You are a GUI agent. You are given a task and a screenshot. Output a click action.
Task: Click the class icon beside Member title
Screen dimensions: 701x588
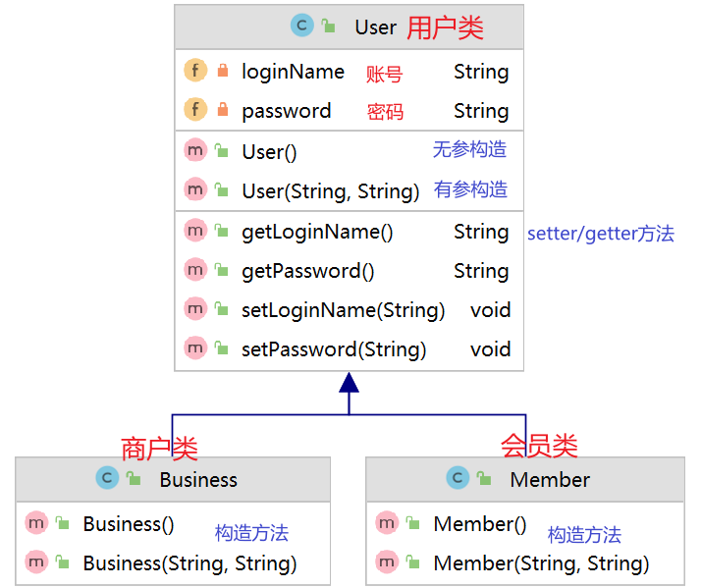458,479
